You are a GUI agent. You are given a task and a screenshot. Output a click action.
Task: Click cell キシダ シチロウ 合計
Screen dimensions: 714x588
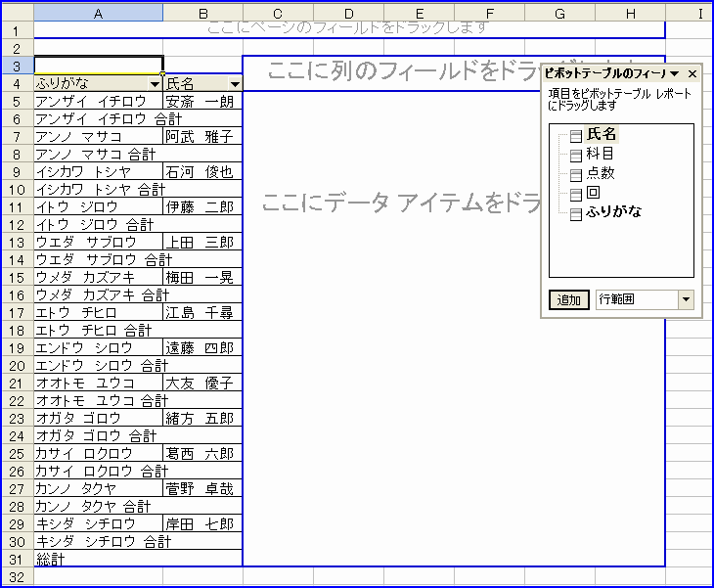point(138,542)
